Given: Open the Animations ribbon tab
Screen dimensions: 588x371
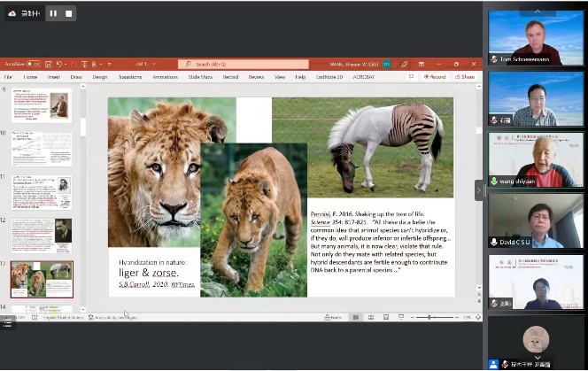Looking at the screenshot, I should coord(165,77).
